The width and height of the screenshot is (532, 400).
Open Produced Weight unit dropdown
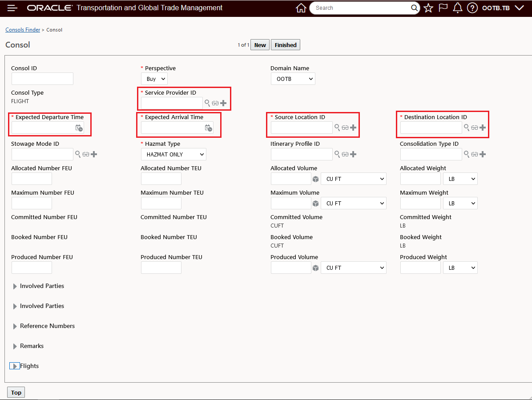[460, 268]
